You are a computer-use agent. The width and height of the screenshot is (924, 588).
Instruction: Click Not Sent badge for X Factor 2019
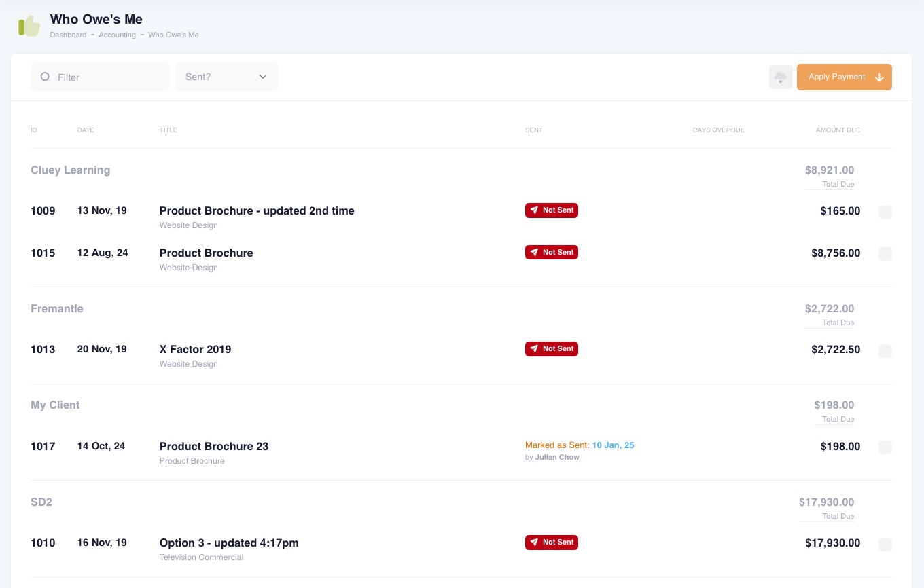[551, 349]
